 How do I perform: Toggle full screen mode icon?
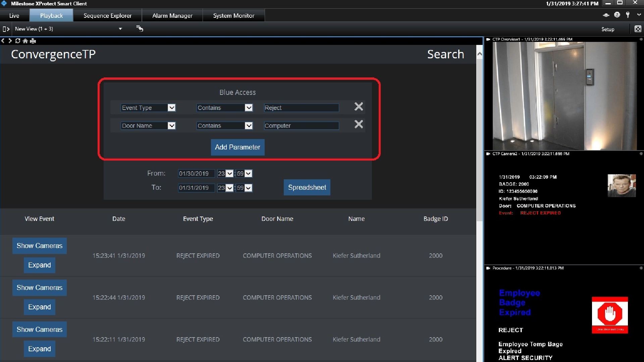click(x=638, y=29)
